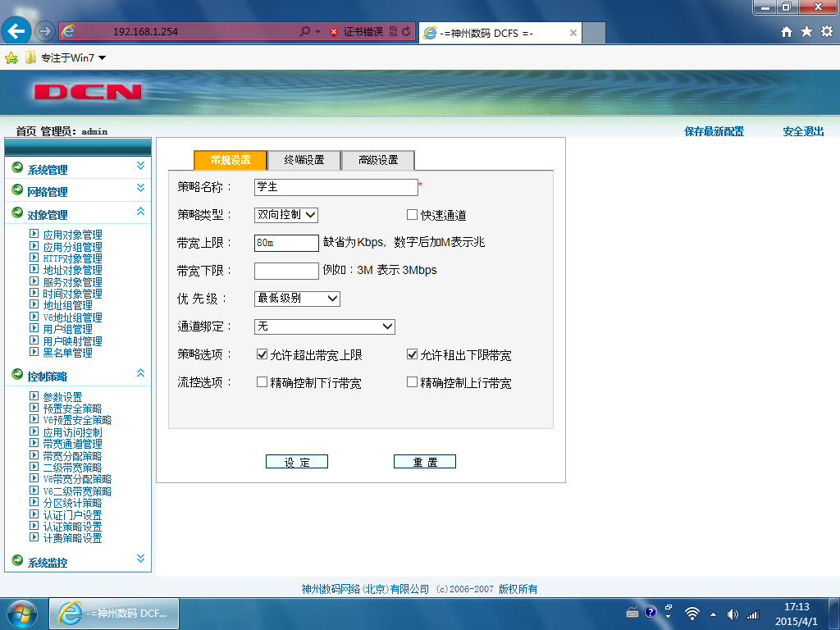Open the 优先级 dropdown showing 最低级别
840x630 pixels.
click(297, 299)
